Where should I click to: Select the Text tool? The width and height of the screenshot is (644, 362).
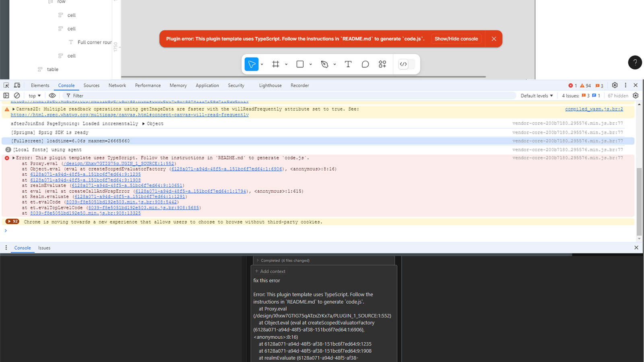[348, 64]
